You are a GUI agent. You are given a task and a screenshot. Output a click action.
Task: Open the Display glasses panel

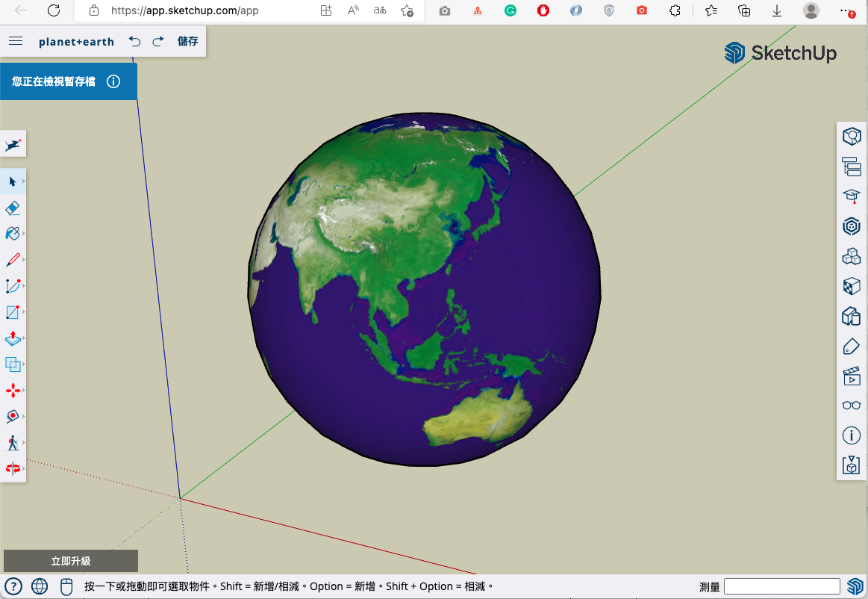(852, 406)
